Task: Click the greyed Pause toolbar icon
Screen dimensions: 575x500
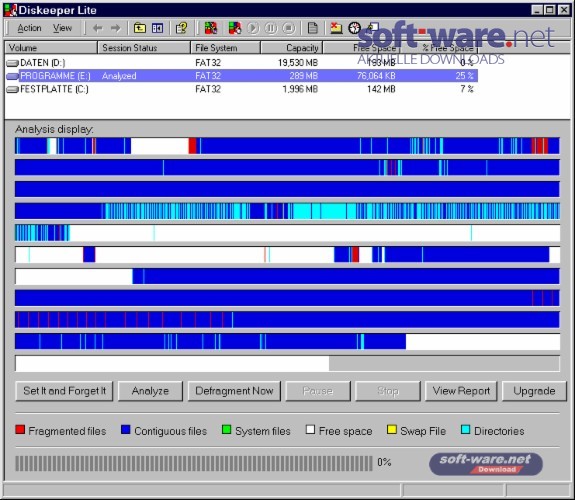Action: pos(271,28)
